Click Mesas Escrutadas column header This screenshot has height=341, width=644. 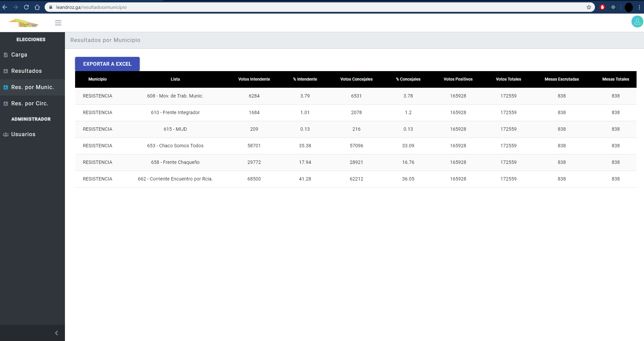click(561, 79)
